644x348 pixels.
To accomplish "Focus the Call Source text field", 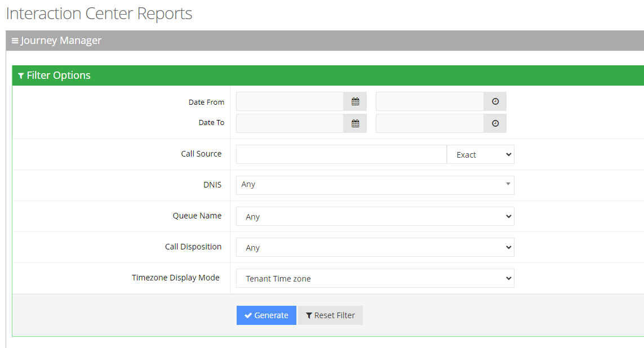I will pyautogui.click(x=341, y=154).
